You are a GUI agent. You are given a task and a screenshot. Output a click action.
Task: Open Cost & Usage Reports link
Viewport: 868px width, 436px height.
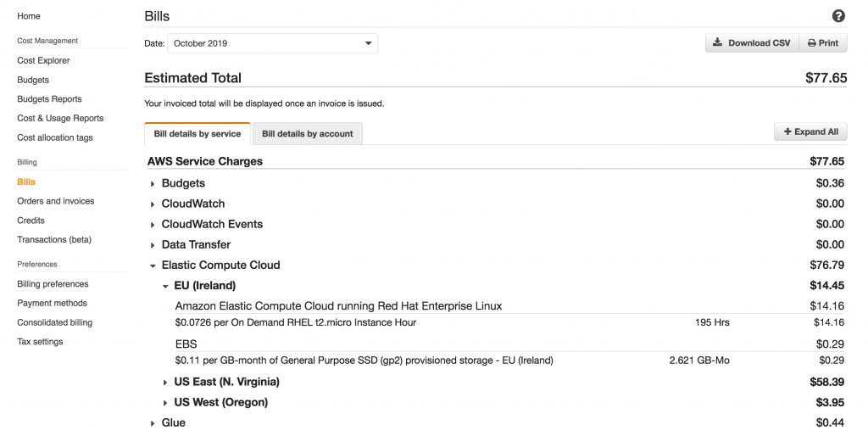[x=60, y=118]
